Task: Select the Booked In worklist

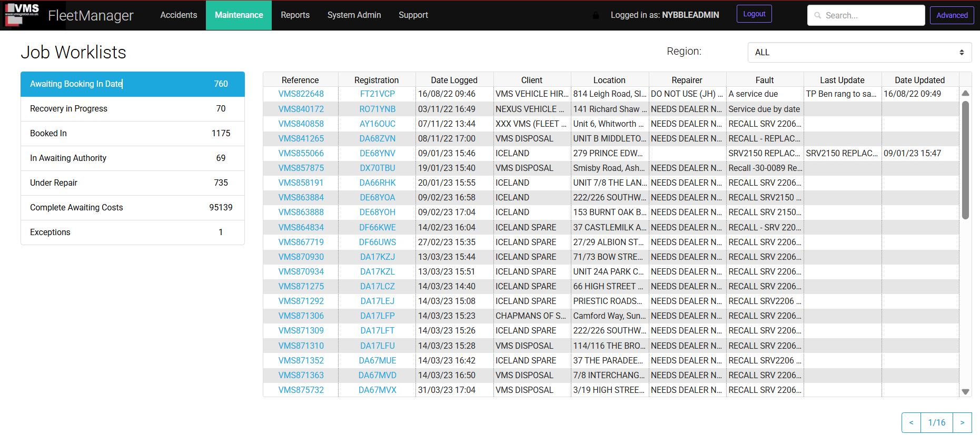Action: 132,134
